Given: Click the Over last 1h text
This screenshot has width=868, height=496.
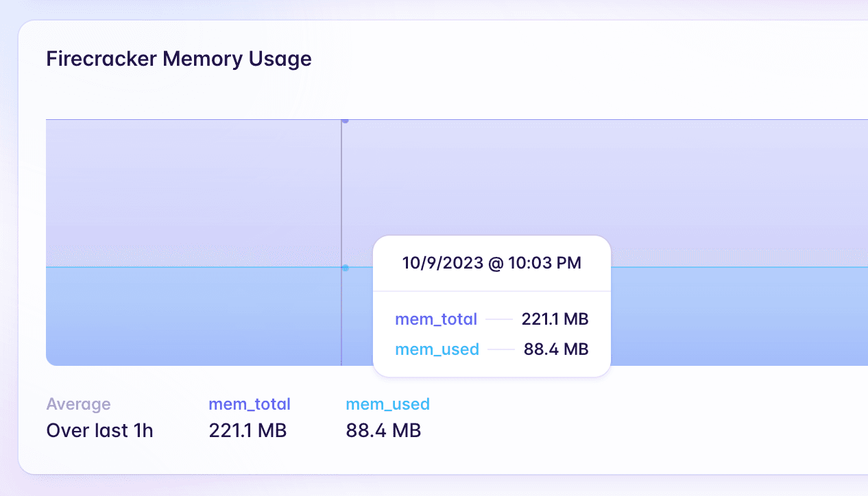Looking at the screenshot, I should (99, 431).
